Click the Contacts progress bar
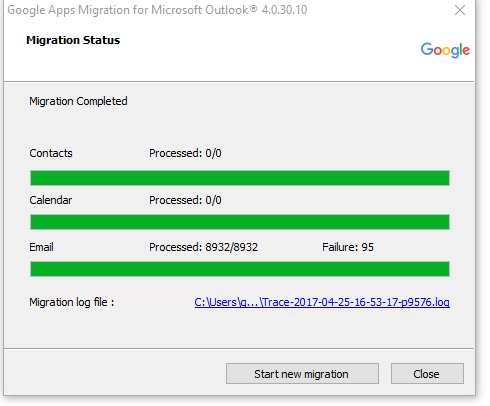The image size is (490, 406). tap(240, 178)
